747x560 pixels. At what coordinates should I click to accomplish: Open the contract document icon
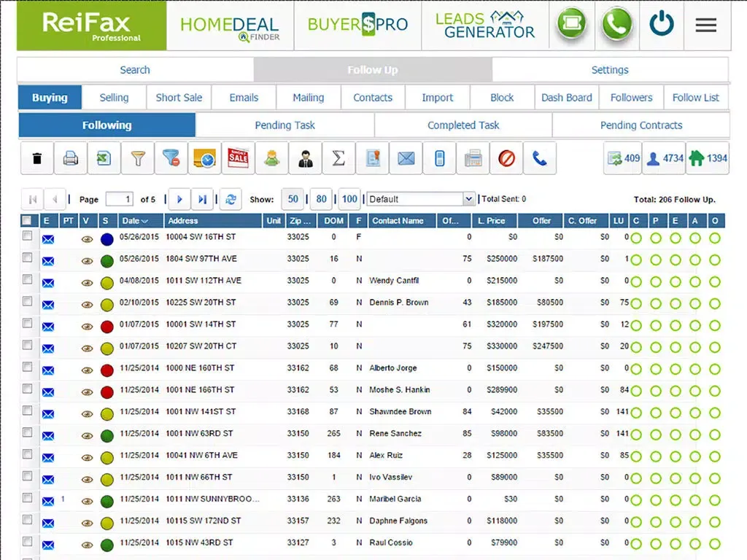373,158
